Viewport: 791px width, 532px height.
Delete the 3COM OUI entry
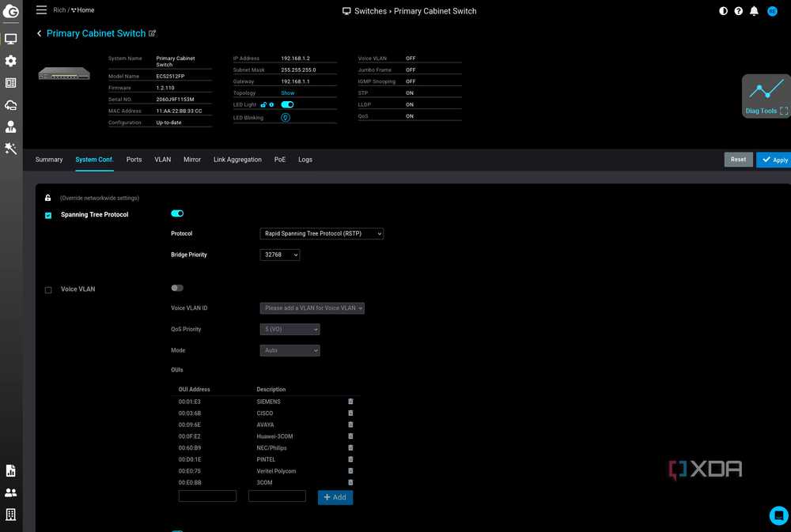pyautogui.click(x=350, y=482)
